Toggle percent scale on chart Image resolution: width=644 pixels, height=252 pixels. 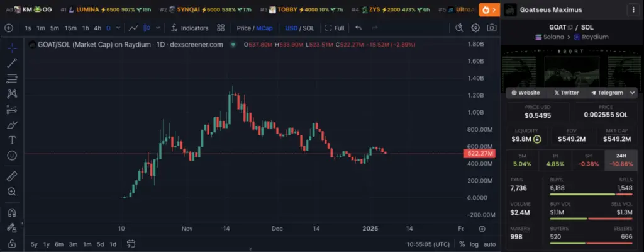click(462, 244)
